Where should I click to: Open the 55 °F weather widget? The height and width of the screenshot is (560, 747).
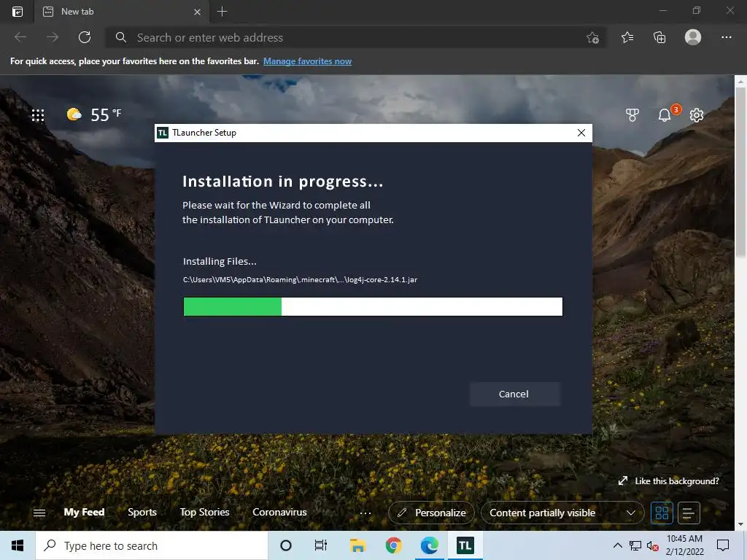94,114
